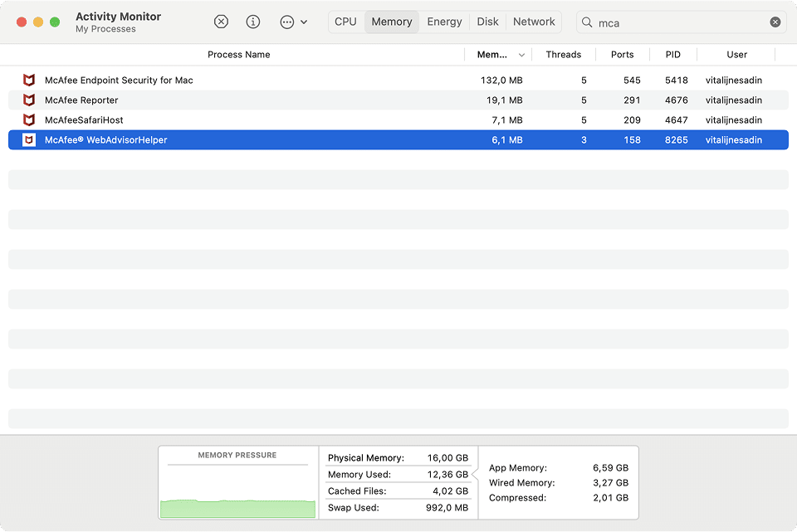Click the '992,0 MB' swap value
The image size is (797, 532).
(x=447, y=508)
